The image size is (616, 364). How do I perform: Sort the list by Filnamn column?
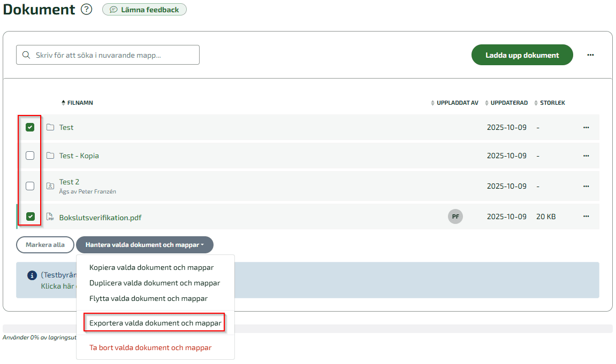click(x=79, y=103)
